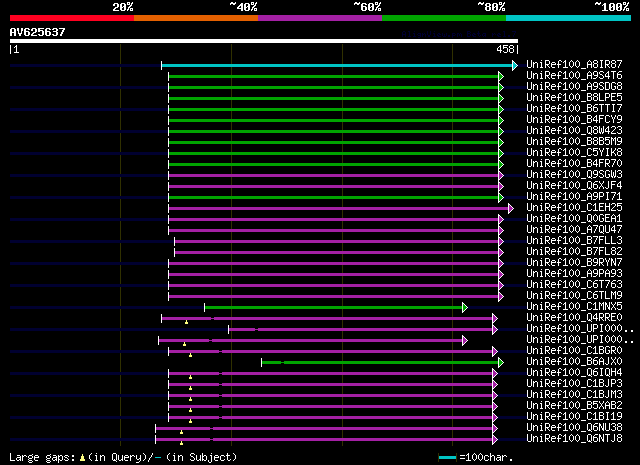Screen dimensions: 640x465
Task: Select hit UniRef100_Q6NTJ8
Action: [574, 439]
